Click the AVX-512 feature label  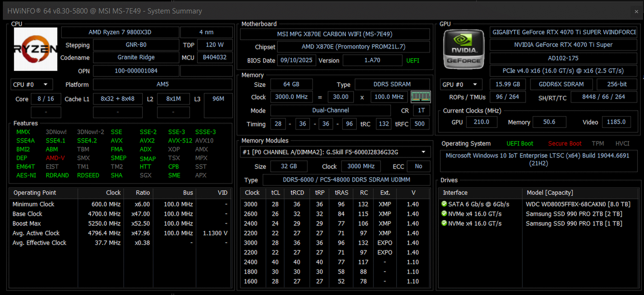click(x=180, y=141)
